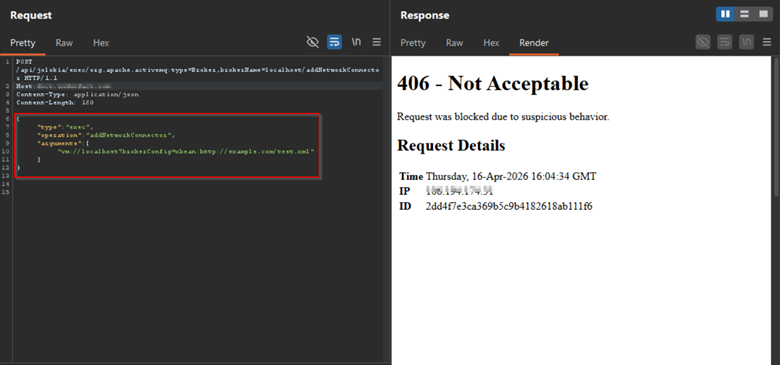Image resolution: width=780 pixels, height=365 pixels.
Task: Click the Content-Type header line
Action: click(x=78, y=94)
